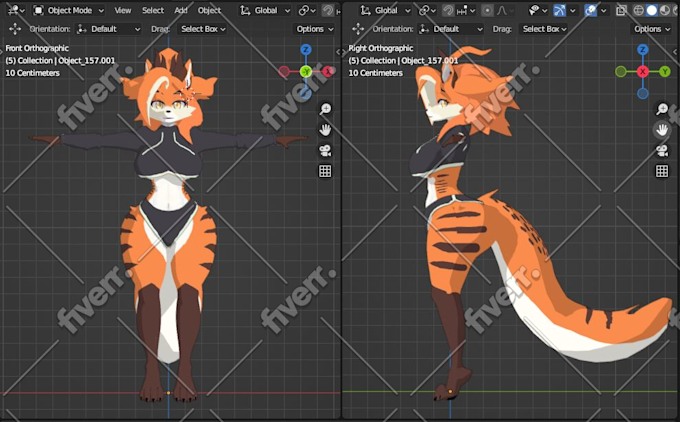Open overlays options dropdown arrow
680x422 pixels.
[604, 10]
